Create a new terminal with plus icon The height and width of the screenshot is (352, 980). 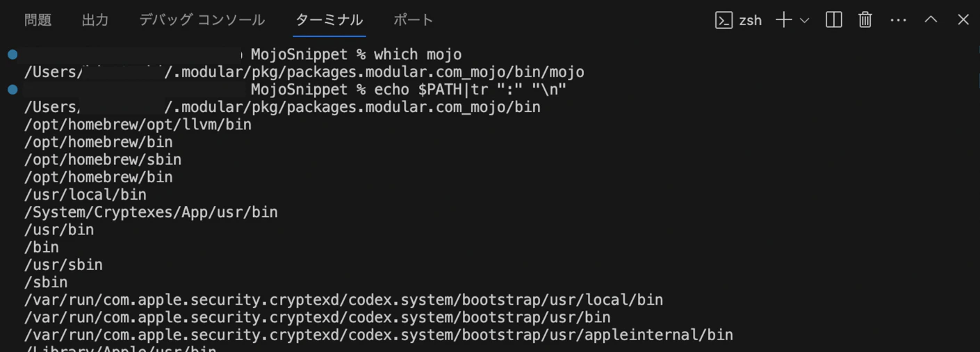tap(783, 19)
